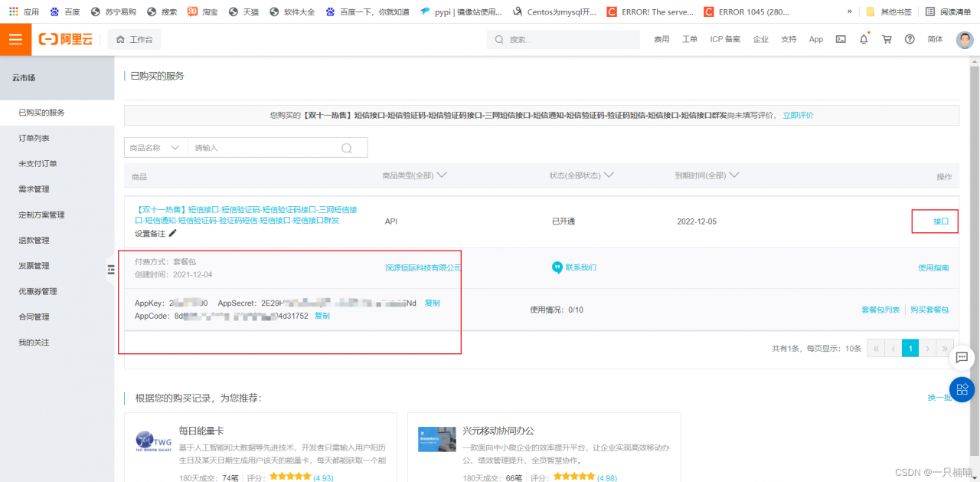The image size is (980, 482).
Task: Click the pagination previous-page arrow
Action: pos(893,349)
